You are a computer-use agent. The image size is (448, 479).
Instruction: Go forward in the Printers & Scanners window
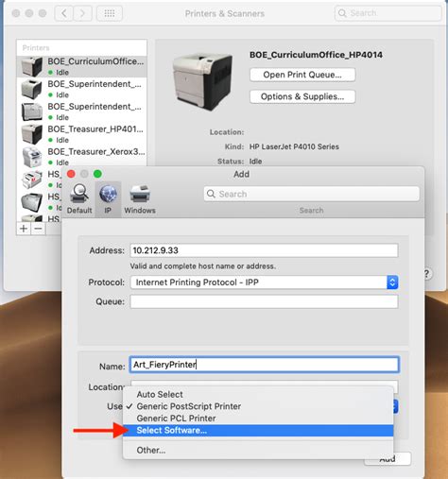pos(82,13)
